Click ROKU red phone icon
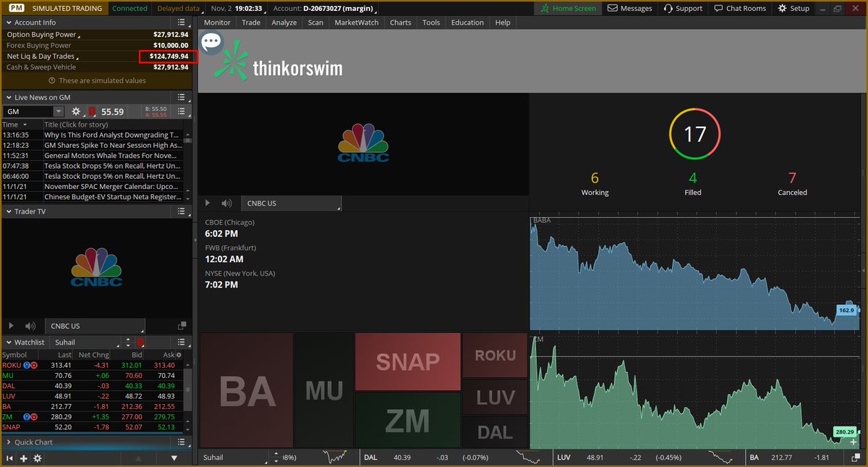Image resolution: width=868 pixels, height=467 pixels. [x=34, y=365]
